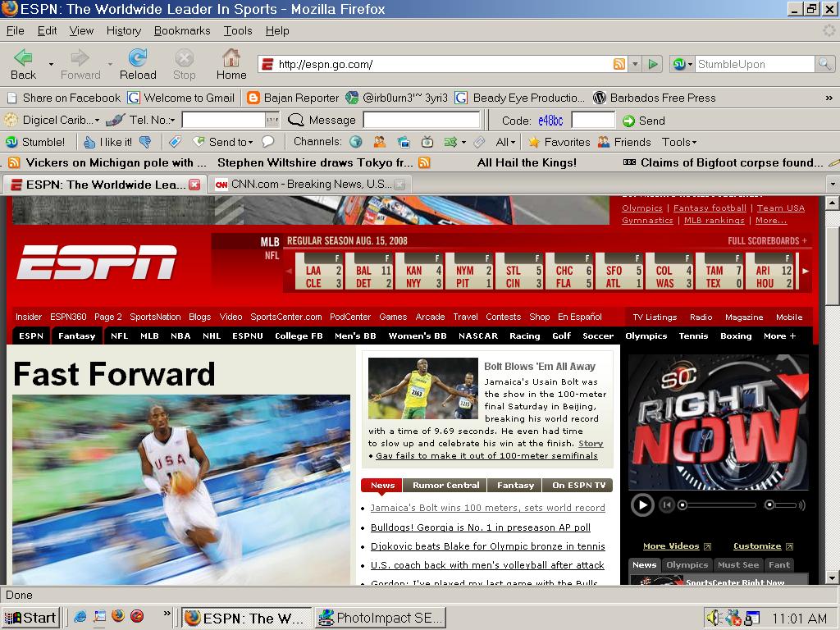Image resolution: width=840 pixels, height=630 pixels.
Task: Click inside the address bar URL field
Action: (443, 64)
